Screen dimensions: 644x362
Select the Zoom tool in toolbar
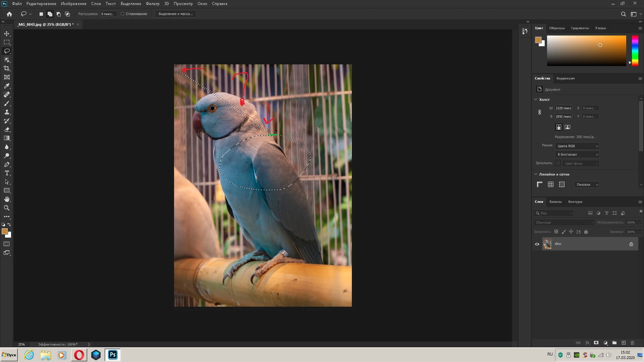click(x=7, y=208)
